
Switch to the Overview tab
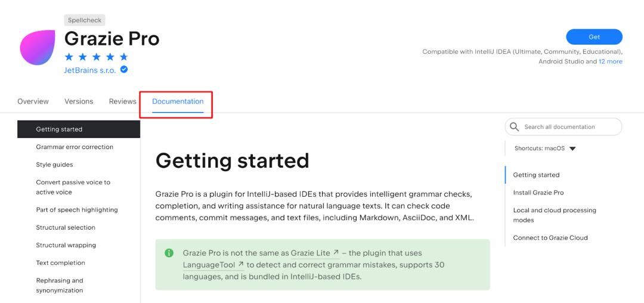[33, 101]
